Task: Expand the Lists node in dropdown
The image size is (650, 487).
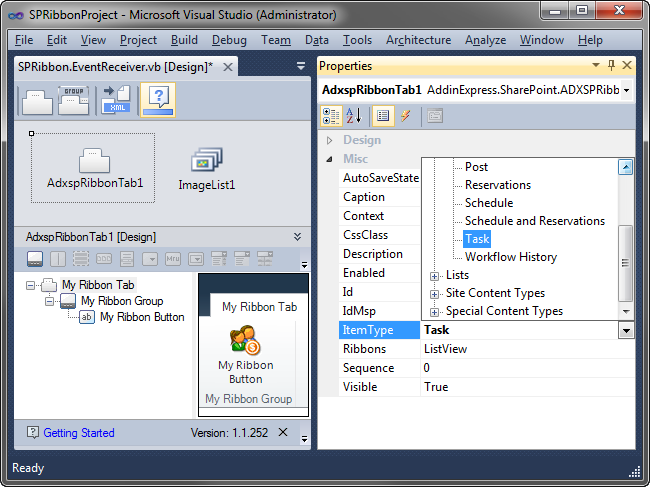Action: (434, 276)
